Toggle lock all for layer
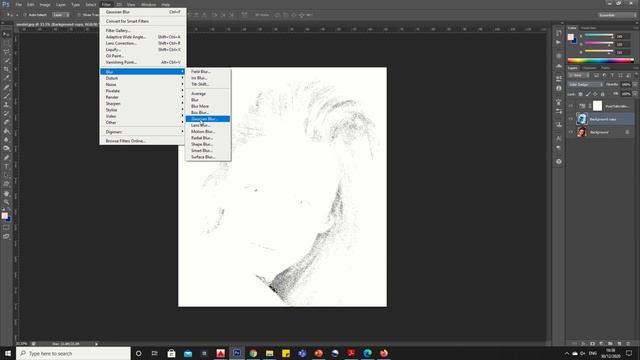640x360 pixels. pyautogui.click(x=602, y=94)
